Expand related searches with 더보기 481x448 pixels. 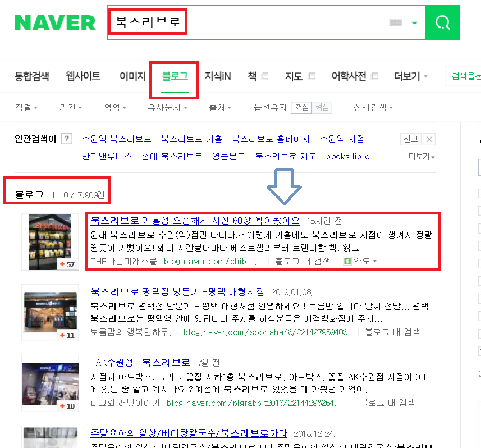(x=422, y=157)
